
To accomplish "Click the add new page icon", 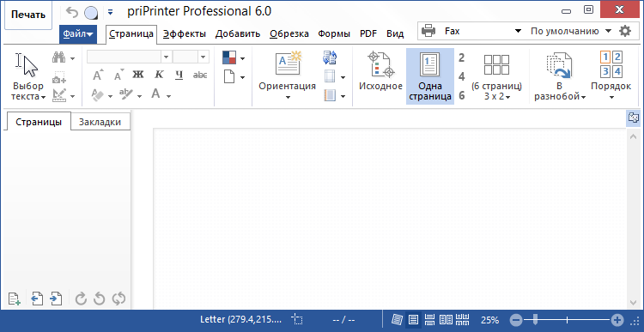I will point(15,299).
